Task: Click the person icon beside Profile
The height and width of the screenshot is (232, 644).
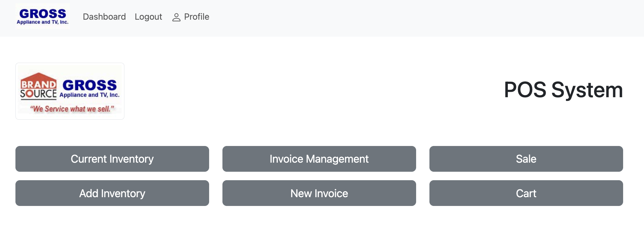Action: [176, 17]
